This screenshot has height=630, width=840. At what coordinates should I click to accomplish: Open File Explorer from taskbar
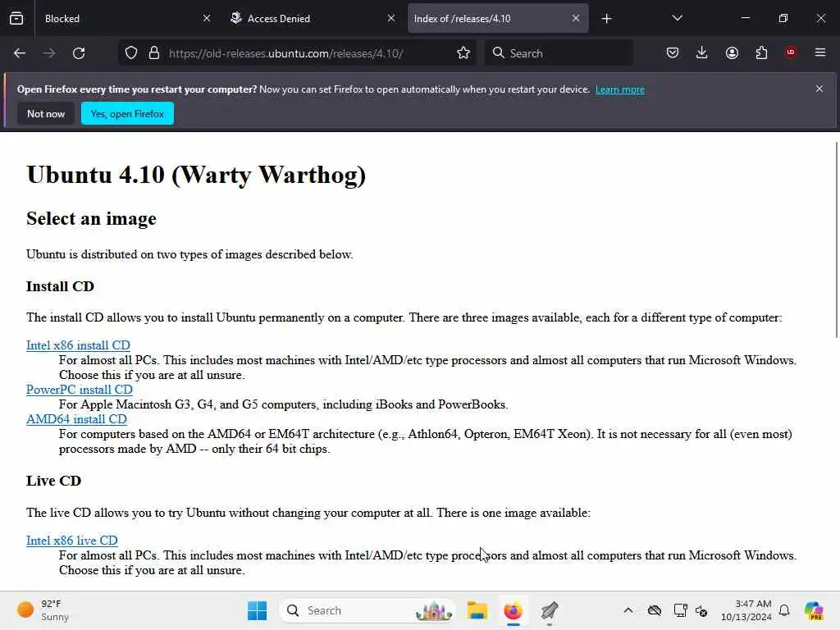tap(477, 610)
